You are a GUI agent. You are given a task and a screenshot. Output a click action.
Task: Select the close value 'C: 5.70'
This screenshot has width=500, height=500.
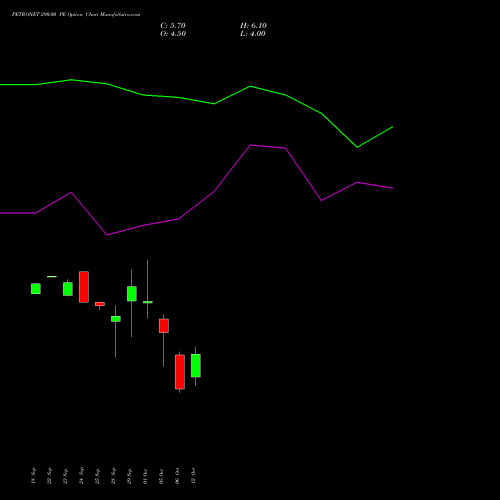click(173, 26)
